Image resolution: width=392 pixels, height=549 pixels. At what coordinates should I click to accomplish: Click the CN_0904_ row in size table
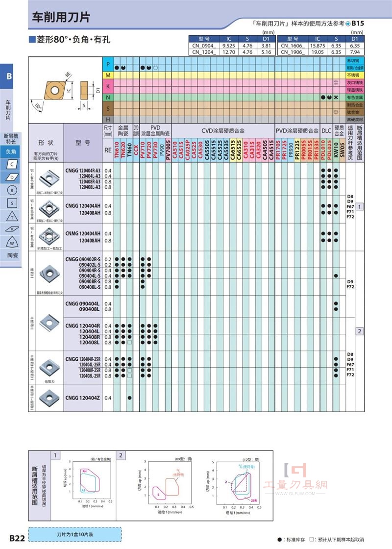pyautogui.click(x=232, y=46)
